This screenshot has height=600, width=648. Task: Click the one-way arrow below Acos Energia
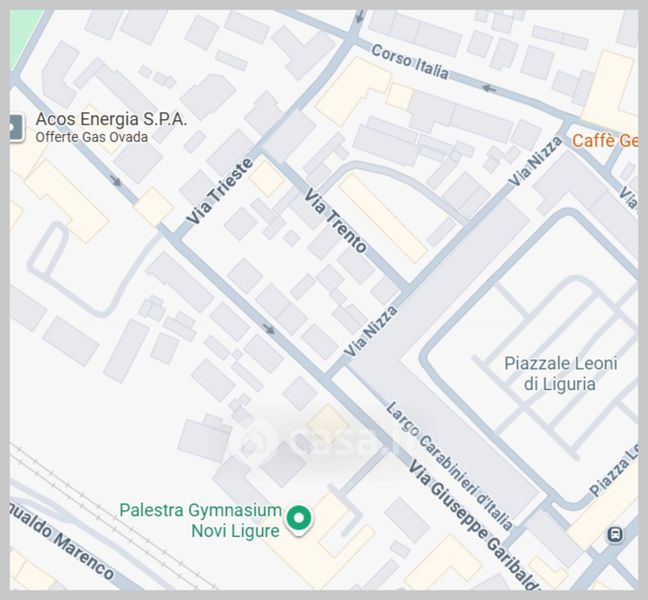point(116,181)
